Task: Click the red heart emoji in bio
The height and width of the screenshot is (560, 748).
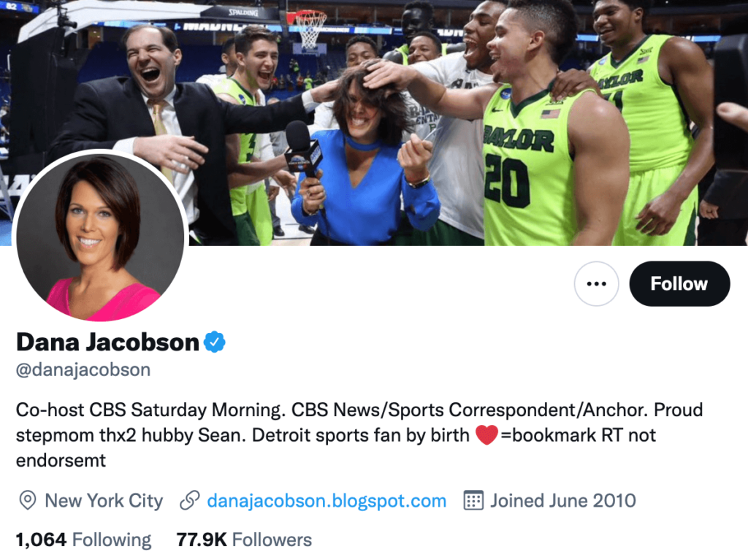Action: [x=486, y=435]
